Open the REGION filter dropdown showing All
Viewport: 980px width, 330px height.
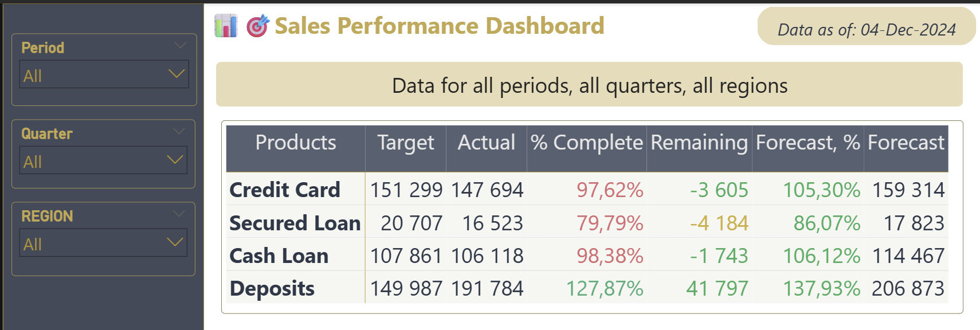pyautogui.click(x=103, y=242)
